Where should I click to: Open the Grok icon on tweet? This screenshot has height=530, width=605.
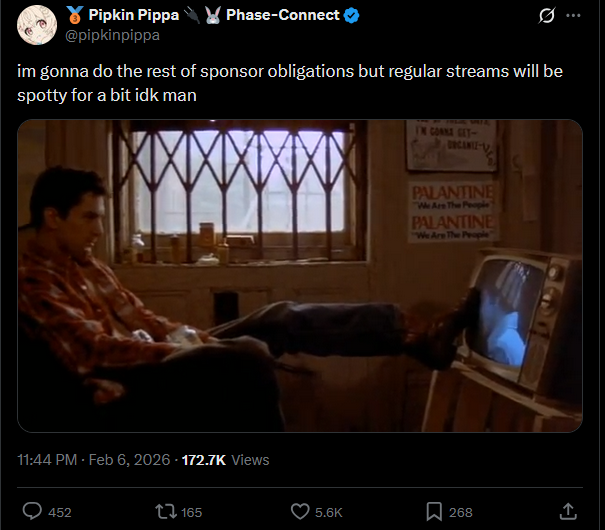546,15
